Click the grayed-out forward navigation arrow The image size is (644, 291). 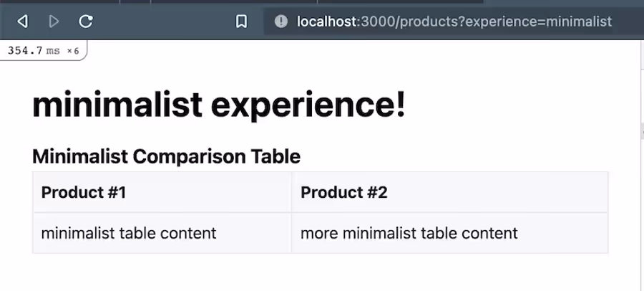tap(54, 22)
